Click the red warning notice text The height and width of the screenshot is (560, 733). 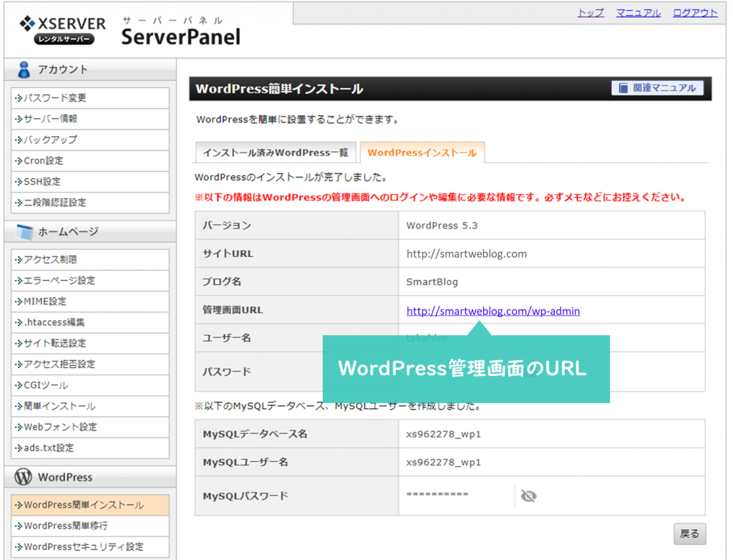(x=440, y=198)
